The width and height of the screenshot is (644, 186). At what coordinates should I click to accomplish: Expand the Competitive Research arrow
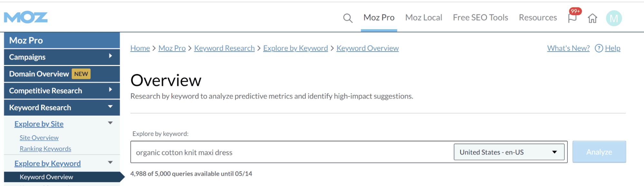pyautogui.click(x=111, y=90)
